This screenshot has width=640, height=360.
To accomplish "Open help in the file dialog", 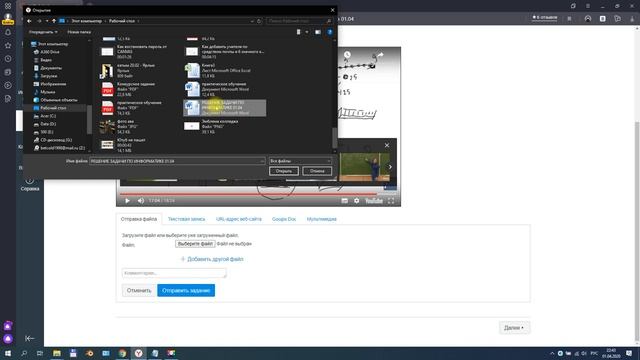I will point(329,32).
